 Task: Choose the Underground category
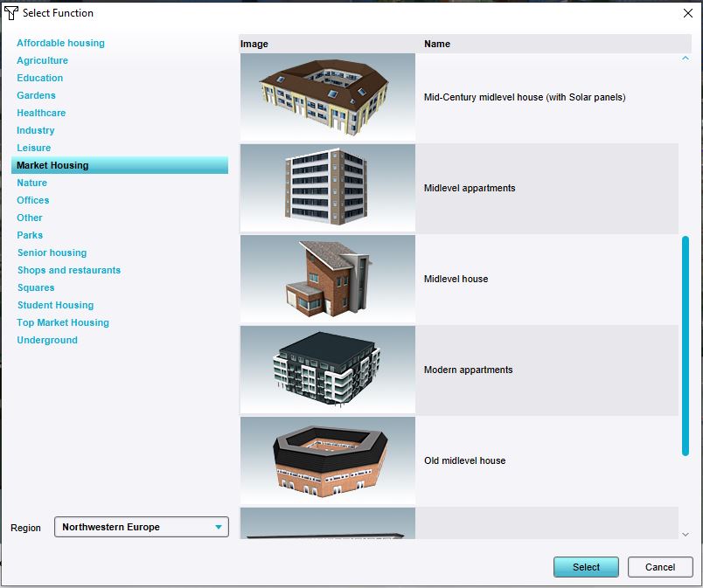47,340
